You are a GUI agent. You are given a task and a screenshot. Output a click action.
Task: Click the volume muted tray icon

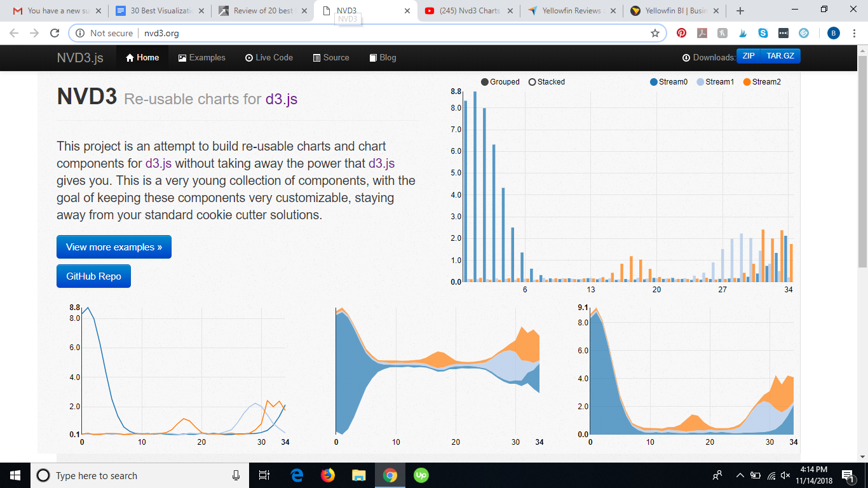pos(787,475)
